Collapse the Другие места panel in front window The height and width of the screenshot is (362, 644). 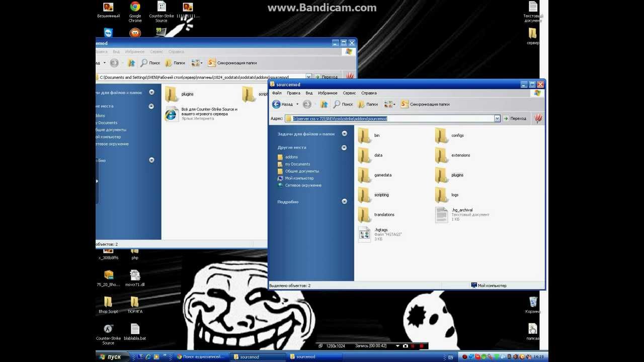(x=344, y=147)
